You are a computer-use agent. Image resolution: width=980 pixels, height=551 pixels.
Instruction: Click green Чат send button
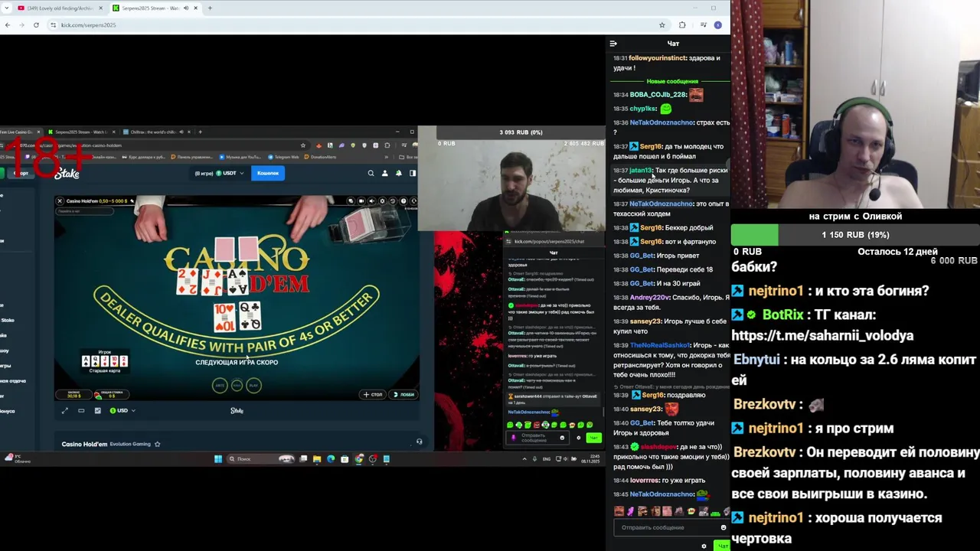tap(722, 546)
